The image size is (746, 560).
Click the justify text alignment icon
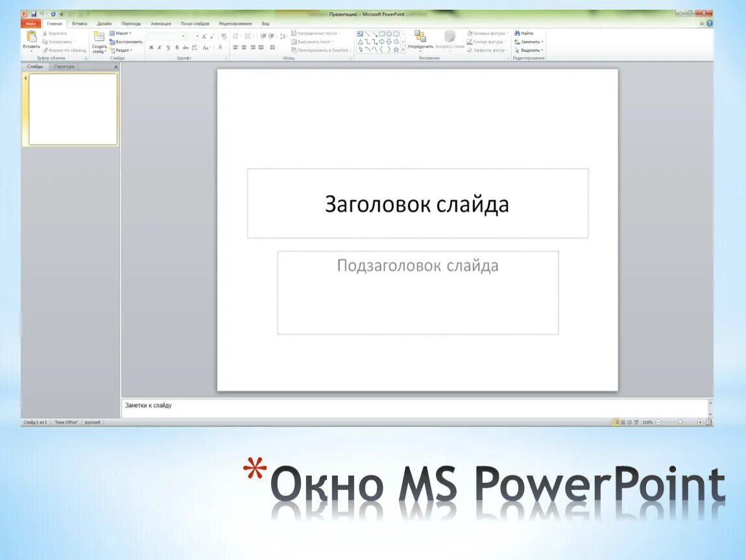click(x=261, y=47)
